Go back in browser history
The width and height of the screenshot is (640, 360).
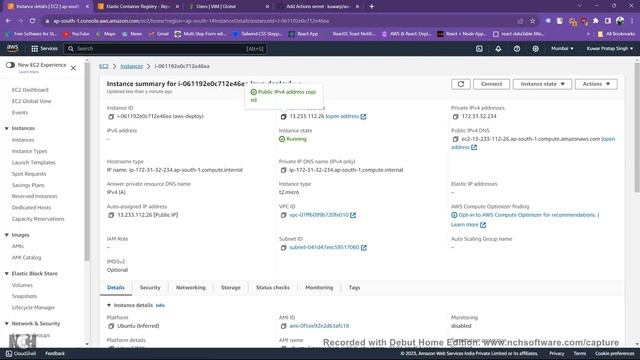pos(9,21)
